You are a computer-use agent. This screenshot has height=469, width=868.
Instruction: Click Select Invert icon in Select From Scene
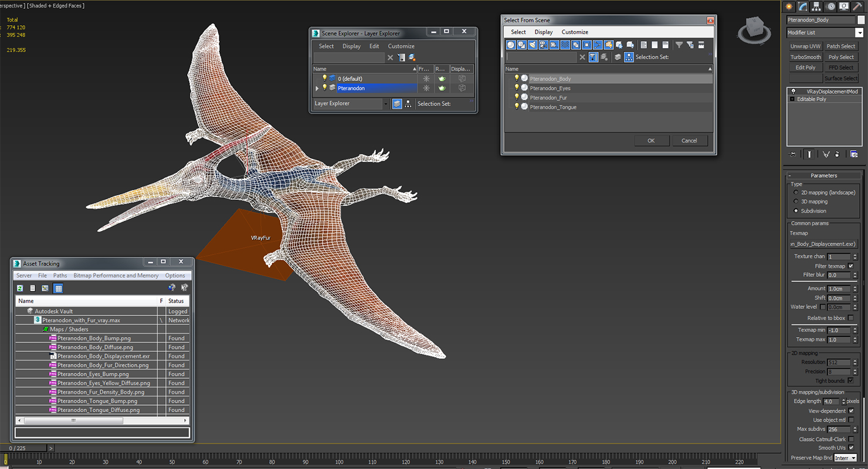coord(665,45)
